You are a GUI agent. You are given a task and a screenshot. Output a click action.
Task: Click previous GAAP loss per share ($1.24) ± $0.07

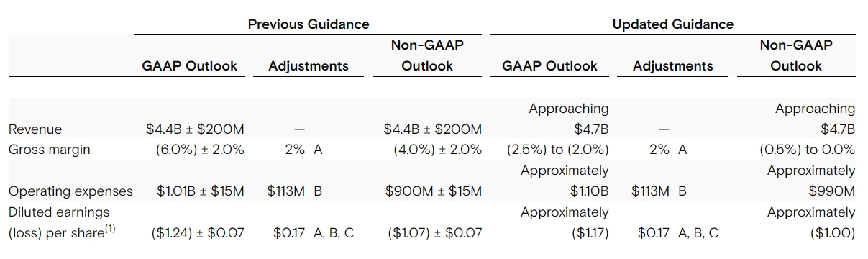click(x=198, y=233)
